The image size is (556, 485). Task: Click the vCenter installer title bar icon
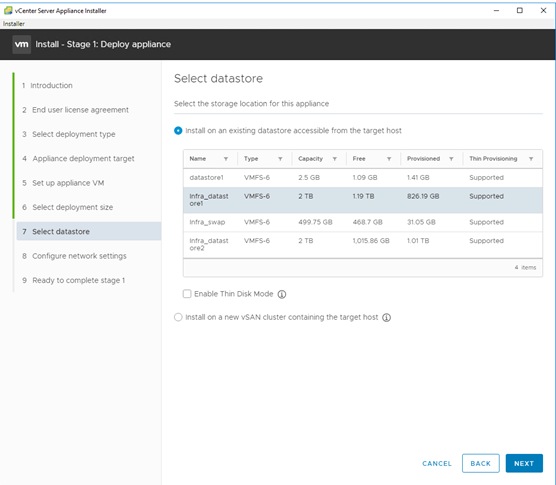point(8,11)
